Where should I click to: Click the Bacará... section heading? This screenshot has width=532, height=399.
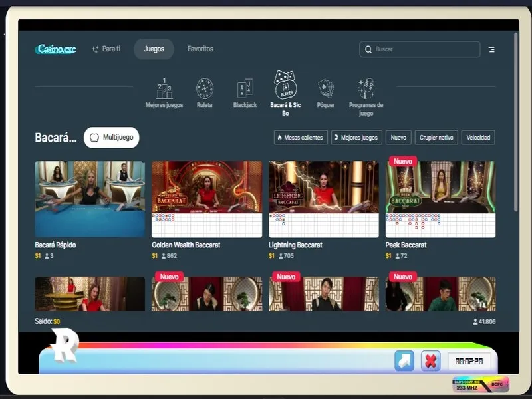tap(56, 138)
